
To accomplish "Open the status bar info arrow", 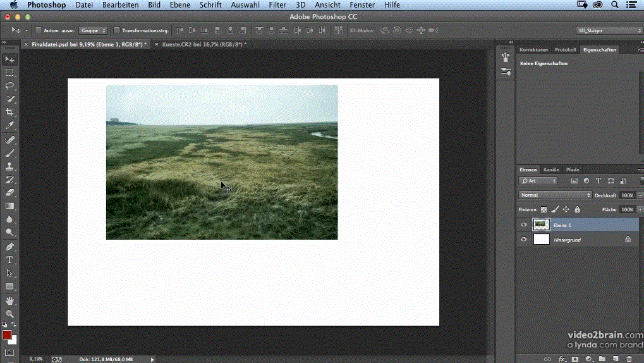I will click(152, 359).
